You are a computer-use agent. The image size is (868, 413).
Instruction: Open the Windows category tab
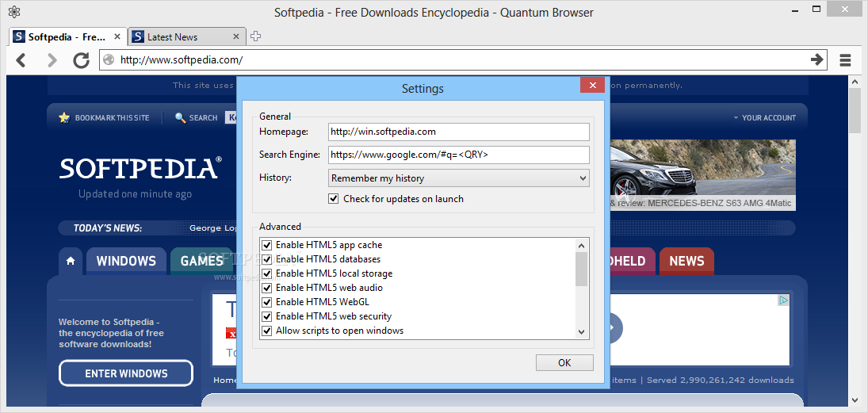pyautogui.click(x=126, y=262)
